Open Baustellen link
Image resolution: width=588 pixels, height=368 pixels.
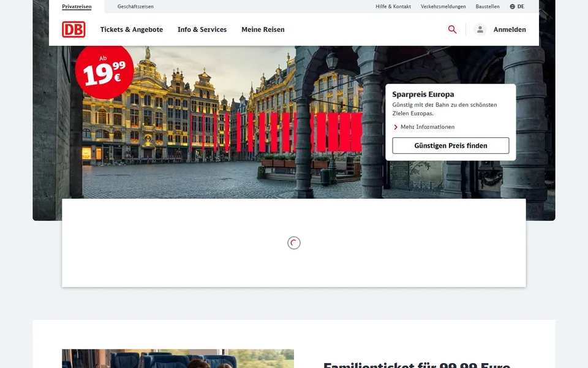[488, 6]
